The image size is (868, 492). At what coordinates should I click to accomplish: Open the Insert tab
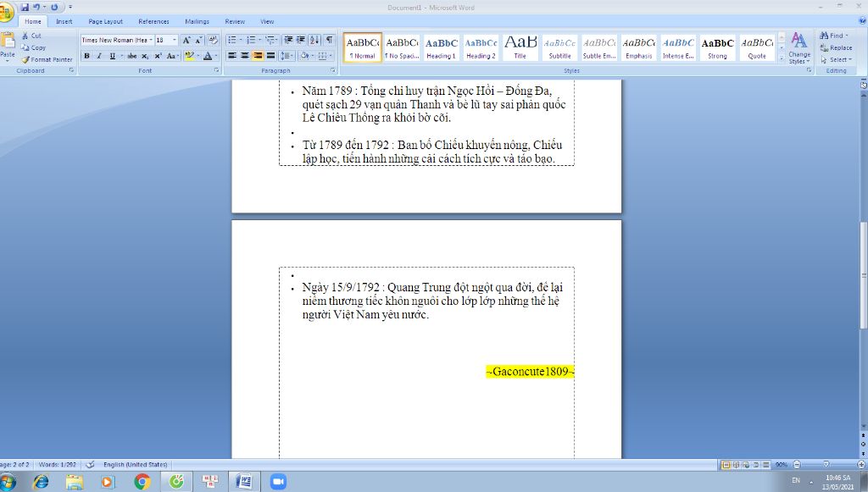coord(64,21)
